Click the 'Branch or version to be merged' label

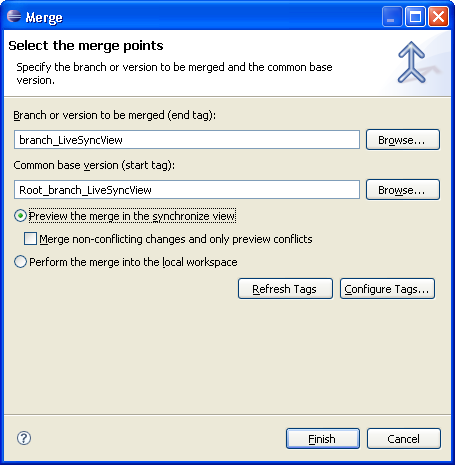click(x=115, y=115)
